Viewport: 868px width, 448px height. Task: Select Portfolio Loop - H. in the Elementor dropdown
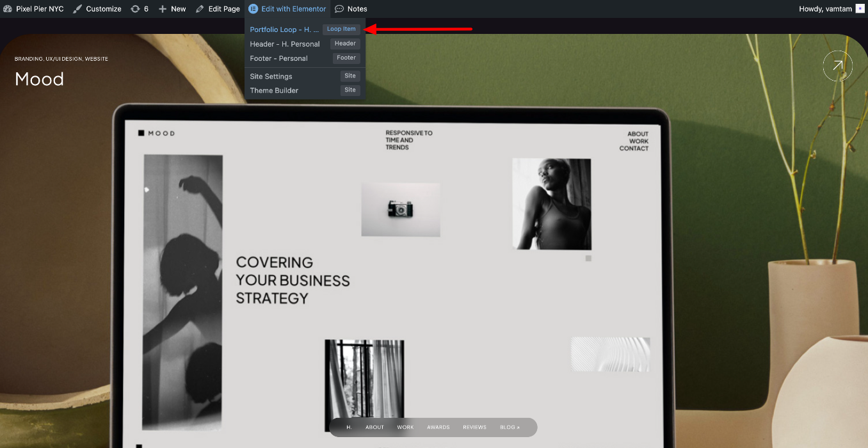[284, 29]
